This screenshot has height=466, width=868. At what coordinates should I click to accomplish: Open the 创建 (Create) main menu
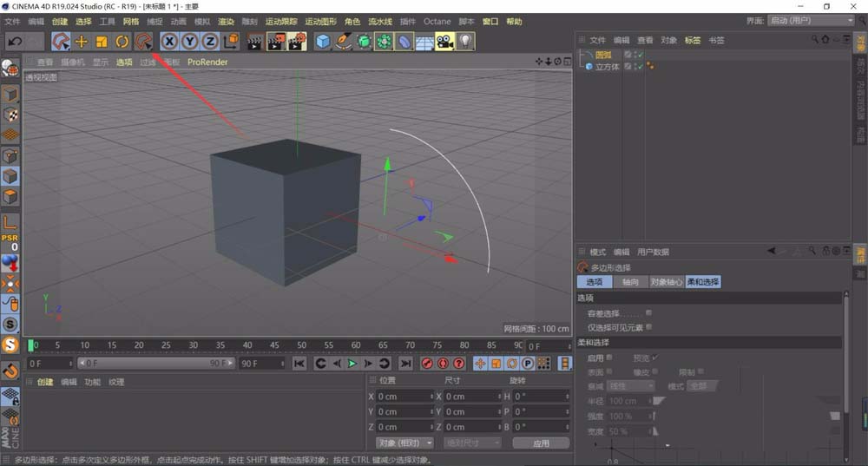tap(60, 22)
